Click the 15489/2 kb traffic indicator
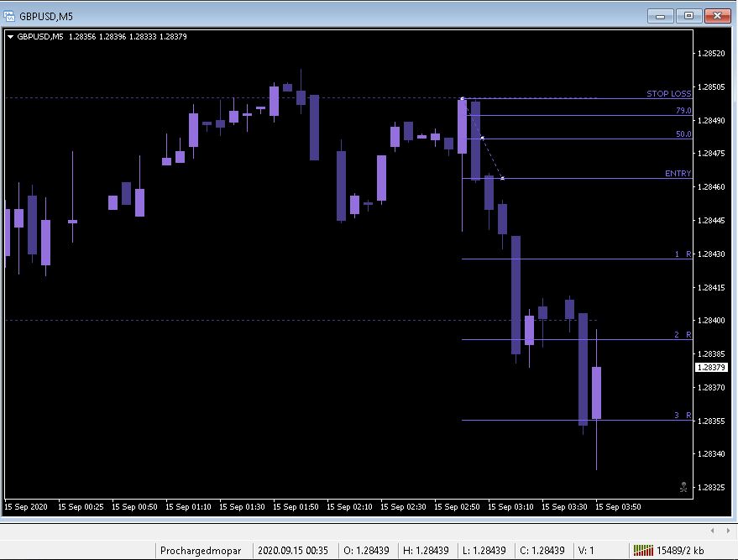 679,551
